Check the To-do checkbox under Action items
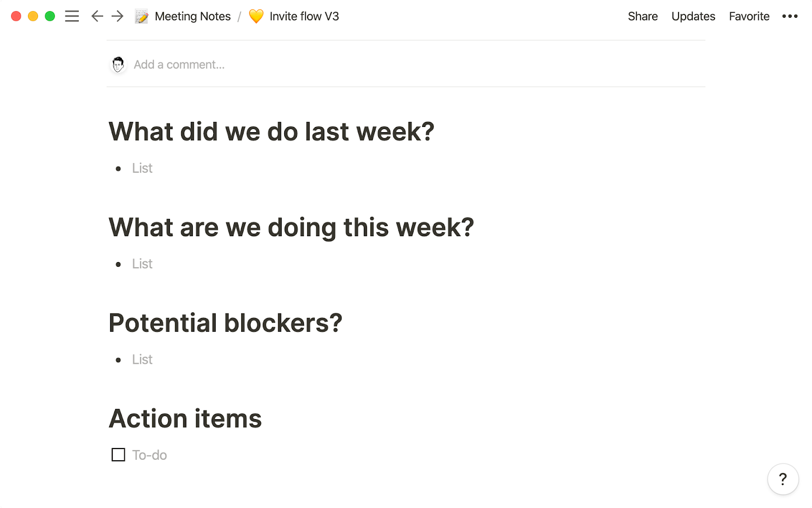This screenshot has width=812, height=508. pos(117,455)
